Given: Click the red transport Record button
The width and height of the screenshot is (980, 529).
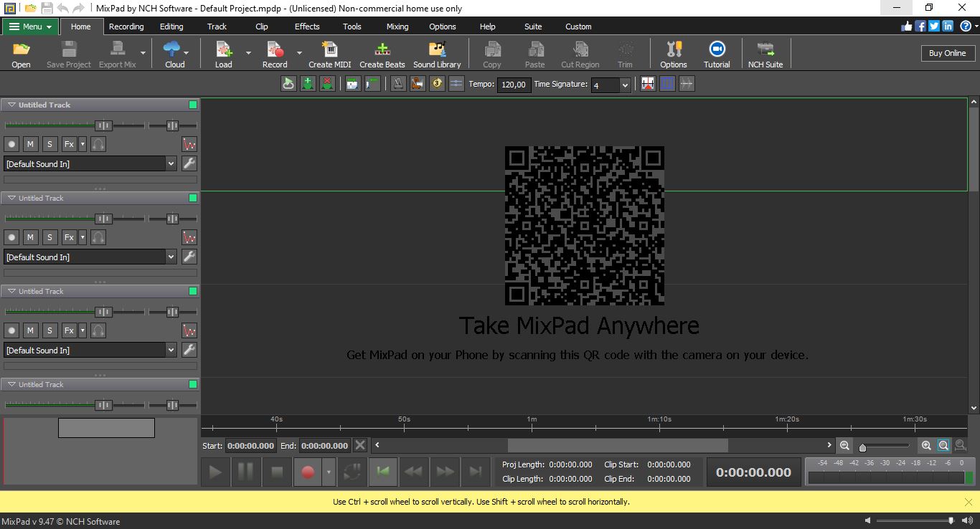Looking at the screenshot, I should click(308, 472).
